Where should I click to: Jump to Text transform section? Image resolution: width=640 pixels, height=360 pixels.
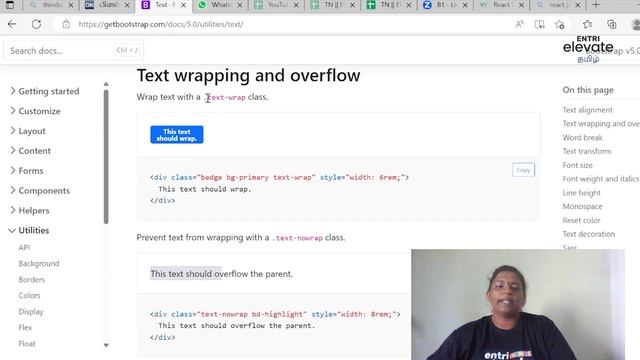[587, 151]
